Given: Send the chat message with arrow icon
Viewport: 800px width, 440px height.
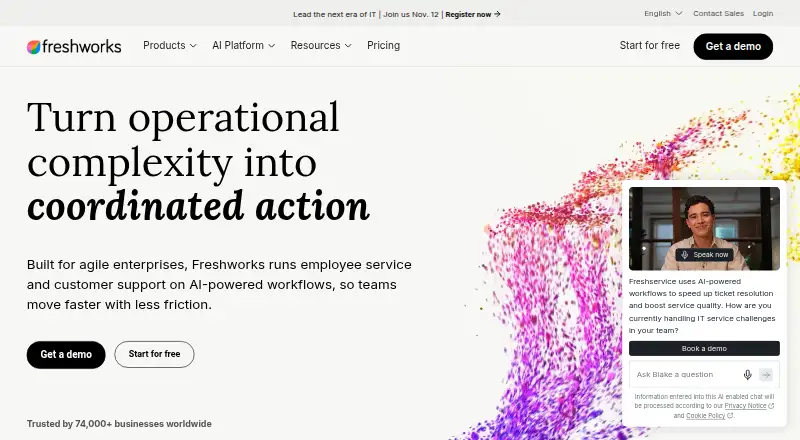Looking at the screenshot, I should click(766, 375).
